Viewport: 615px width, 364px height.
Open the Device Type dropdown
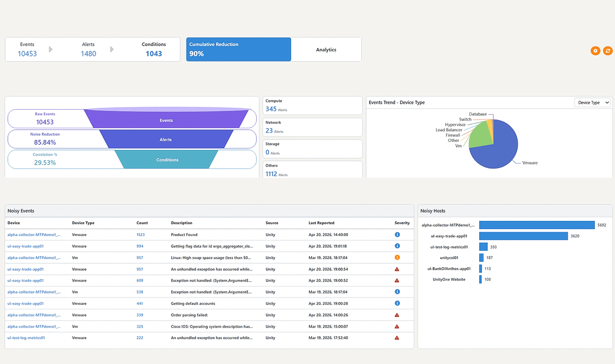(x=592, y=103)
